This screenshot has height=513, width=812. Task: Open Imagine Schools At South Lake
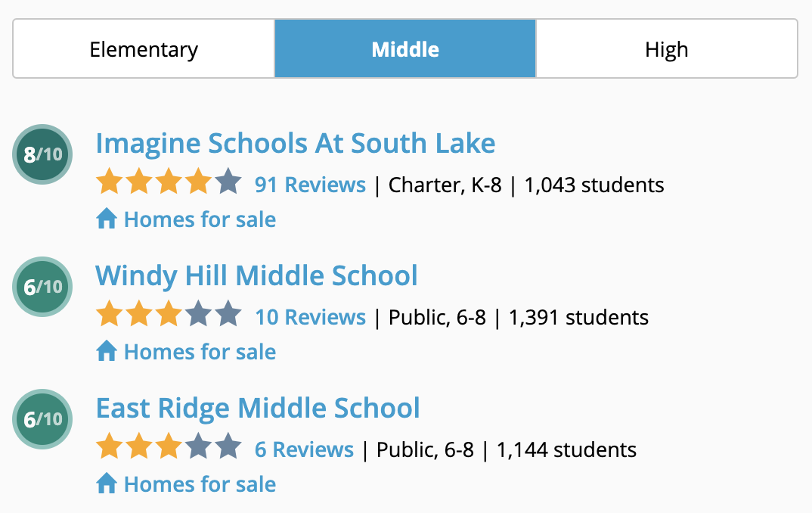tap(295, 144)
